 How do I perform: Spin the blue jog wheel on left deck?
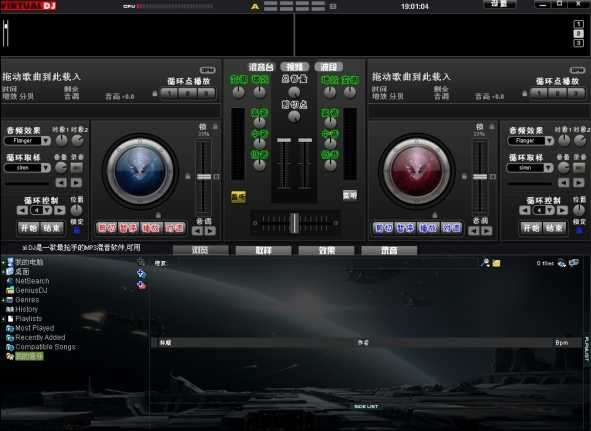[x=140, y=171]
